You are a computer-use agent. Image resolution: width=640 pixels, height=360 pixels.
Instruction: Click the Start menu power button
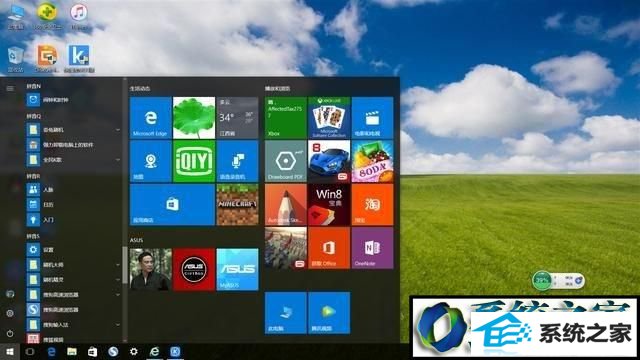coord(10,333)
